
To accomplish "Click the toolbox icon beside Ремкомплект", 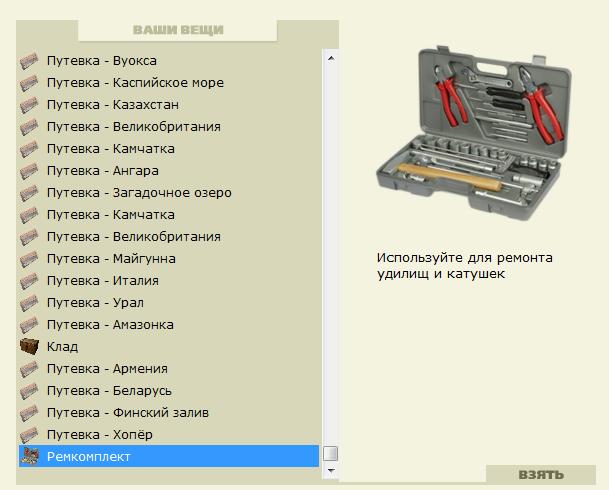I will point(30,456).
